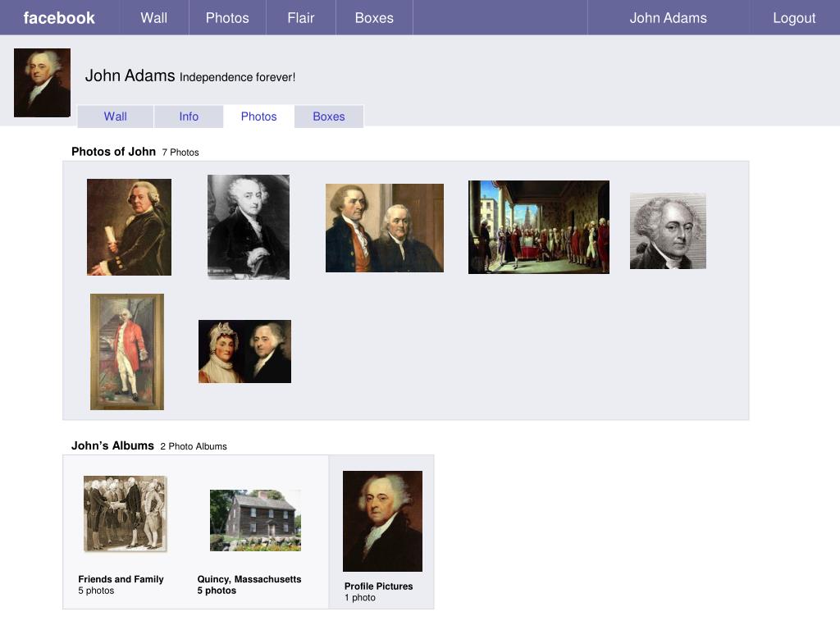Open the Profile Pictures album thumbnail
Viewport: 840px width, 630px height.
click(x=382, y=521)
